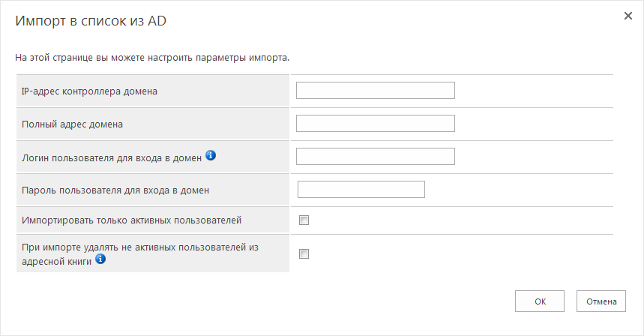Click the 'Полный адрес домена' label text
Screen dimensions: 644x336
[x=72, y=124]
